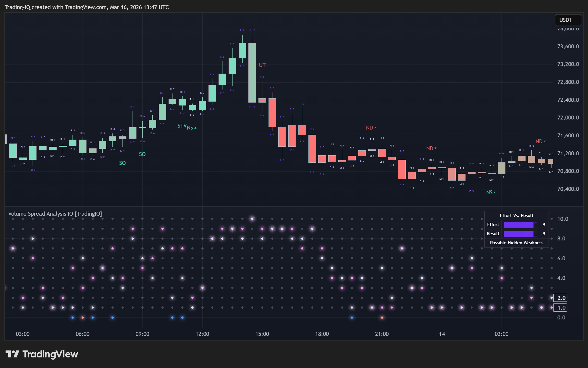588x368 pixels.
Task: Click the purple Result progress bar
Action: (520, 234)
